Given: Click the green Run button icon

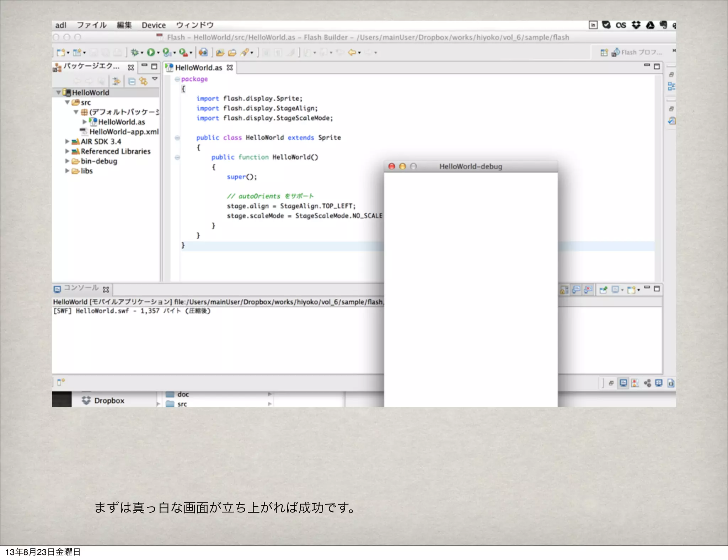Looking at the screenshot, I should tap(151, 53).
